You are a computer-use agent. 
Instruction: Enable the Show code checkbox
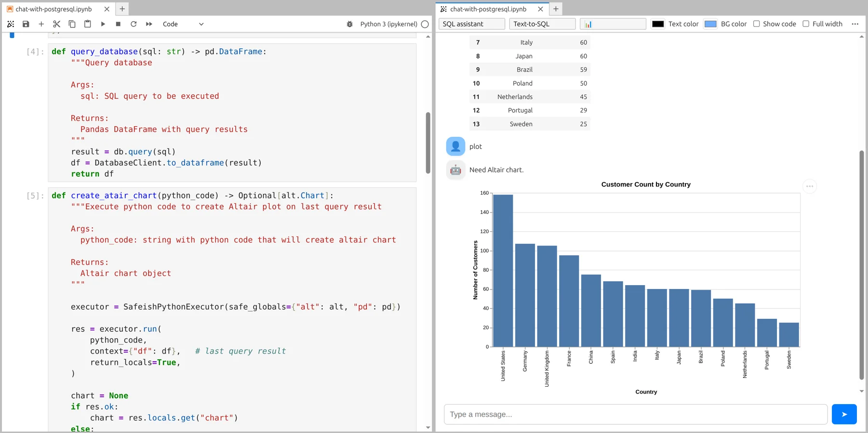(756, 24)
